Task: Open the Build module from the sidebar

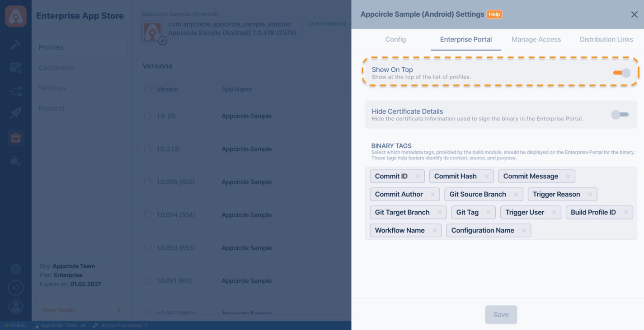Action: click(x=15, y=45)
